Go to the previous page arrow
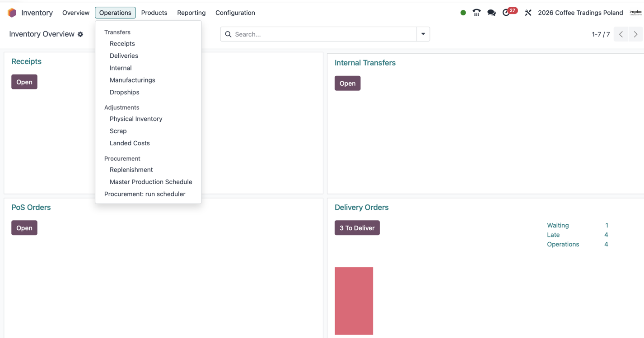 tap(621, 34)
